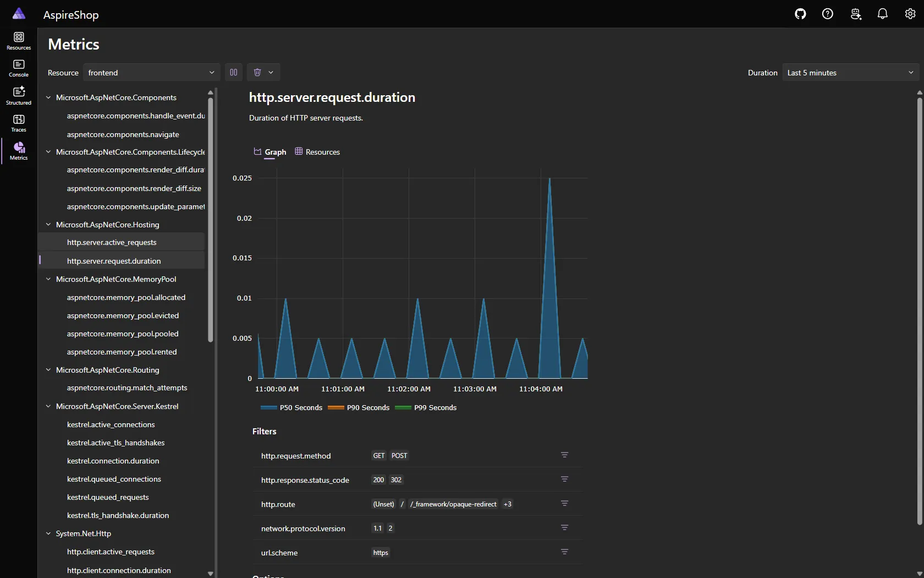Collapse the Microsoft.AspNetCore.Components group
Image resolution: width=924 pixels, height=578 pixels.
click(x=48, y=97)
